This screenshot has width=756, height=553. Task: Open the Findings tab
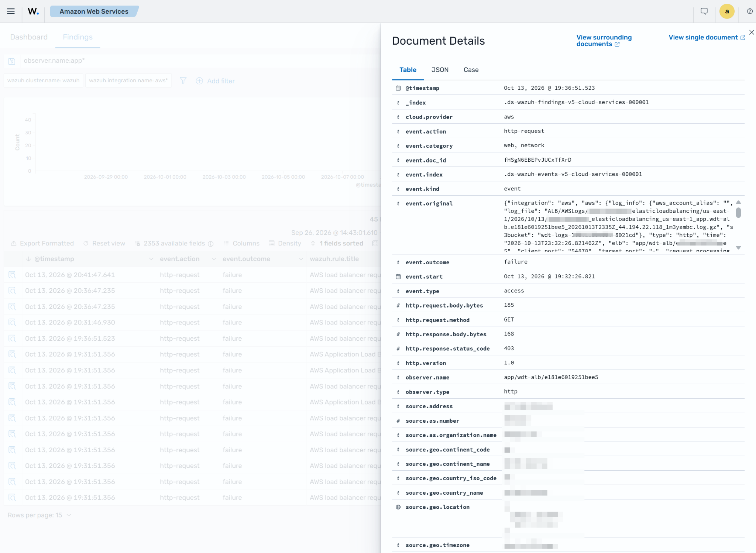pos(78,37)
